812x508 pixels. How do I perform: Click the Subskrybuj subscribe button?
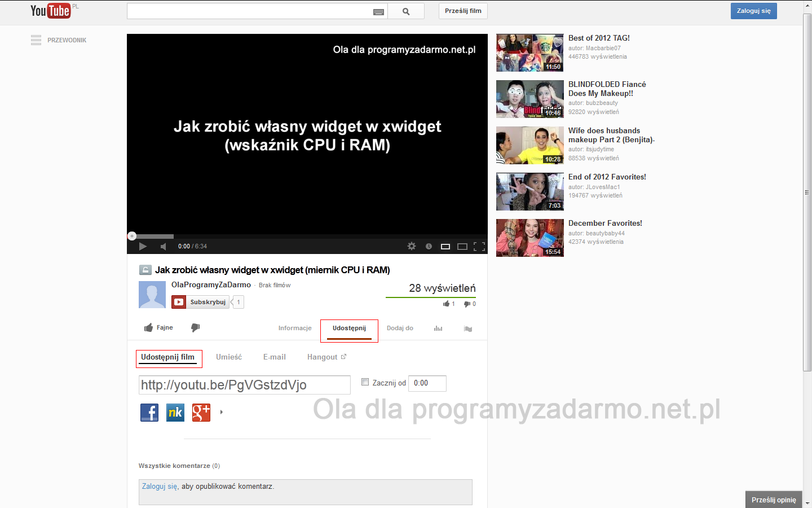[x=200, y=302]
